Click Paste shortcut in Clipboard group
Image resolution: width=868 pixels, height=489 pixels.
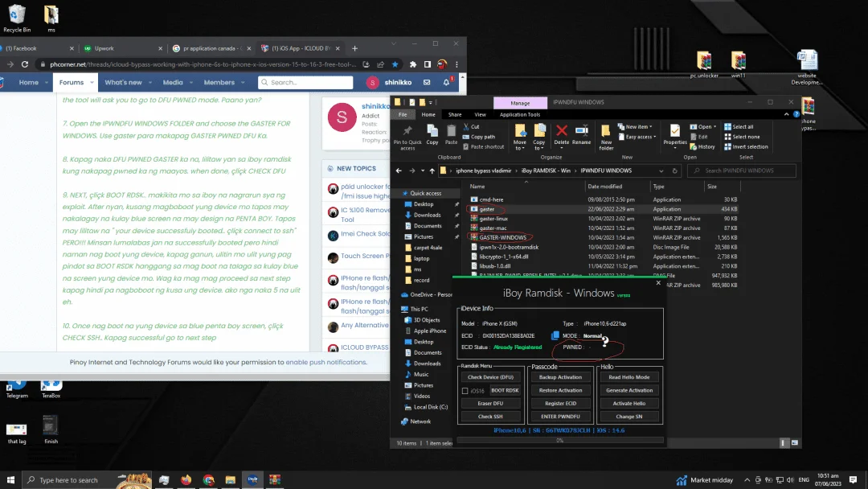pos(483,146)
